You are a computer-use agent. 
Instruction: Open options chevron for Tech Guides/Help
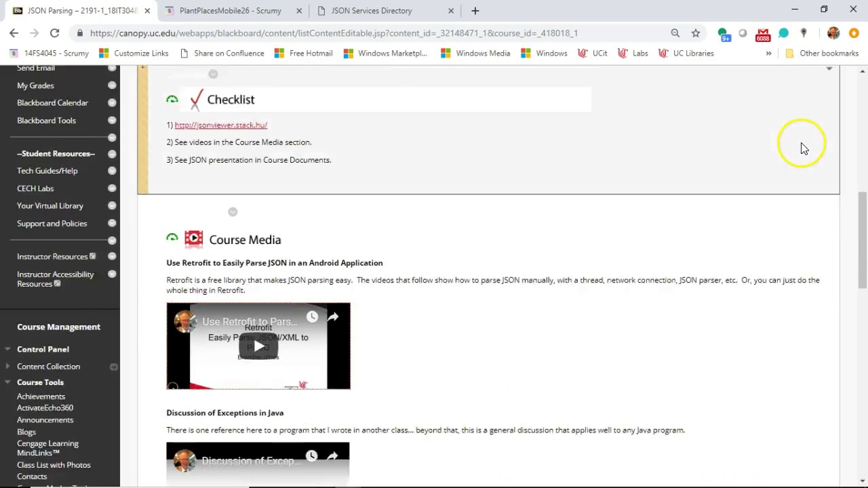112,171
